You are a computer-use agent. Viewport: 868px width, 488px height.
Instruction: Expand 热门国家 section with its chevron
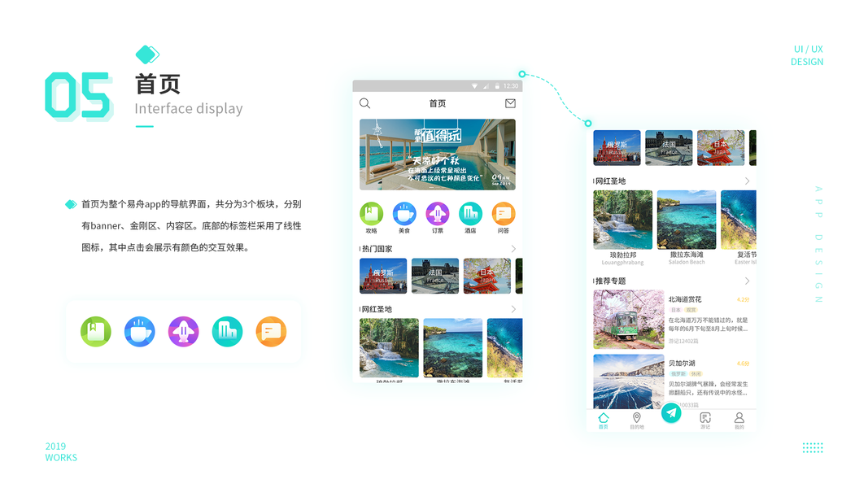[513, 248]
